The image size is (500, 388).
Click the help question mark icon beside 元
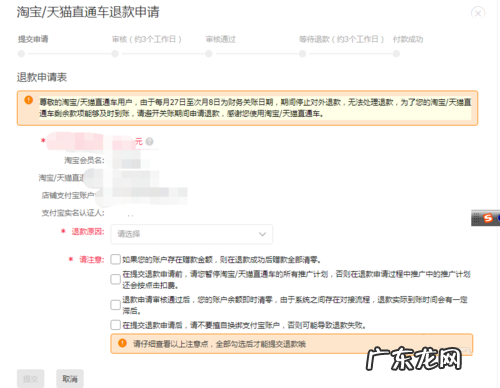point(149,142)
